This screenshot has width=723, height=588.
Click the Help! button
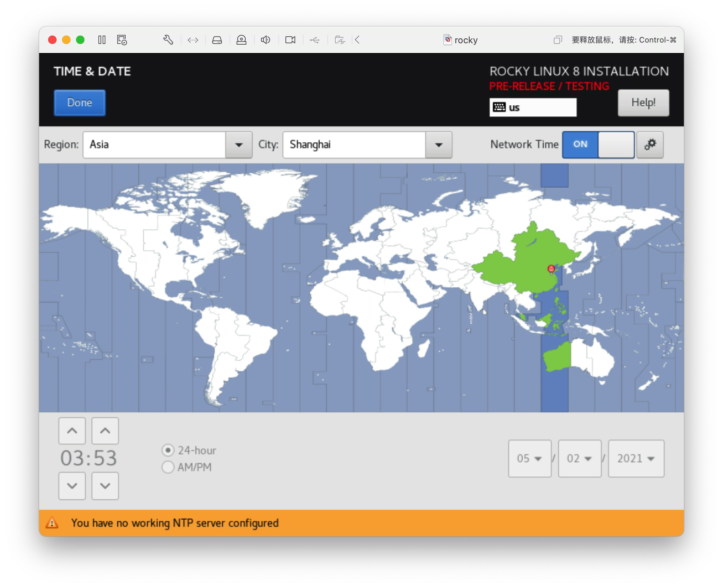tap(643, 103)
